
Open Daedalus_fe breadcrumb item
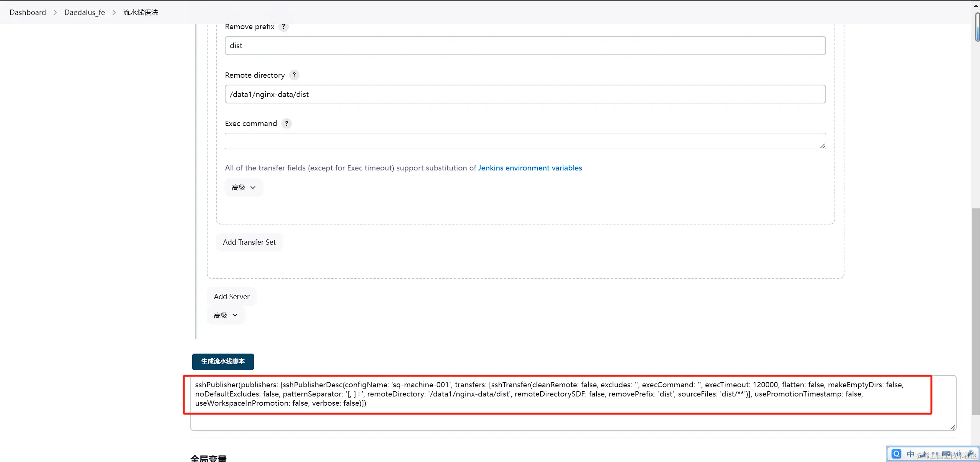[84, 12]
